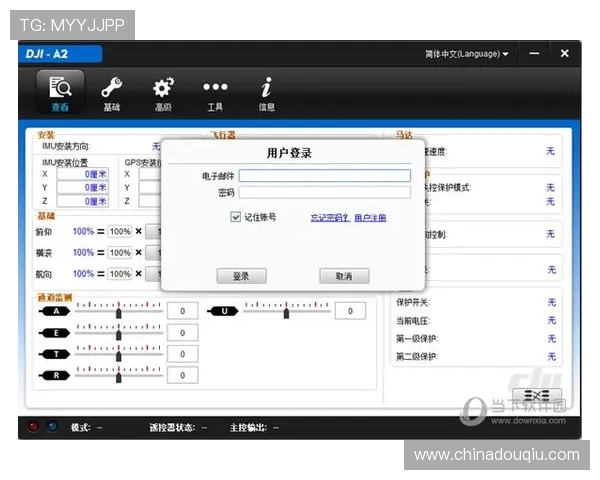The height and width of the screenshot is (480, 600).
Task: Click the channel R label badge
Action: [x=55, y=376]
